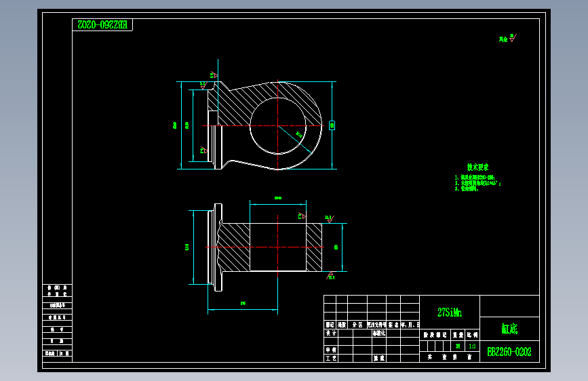The height and width of the screenshot is (381, 588).
Task: Click the mirrored EBZ260-0202 label at top-left corner
Action: [x=102, y=25]
